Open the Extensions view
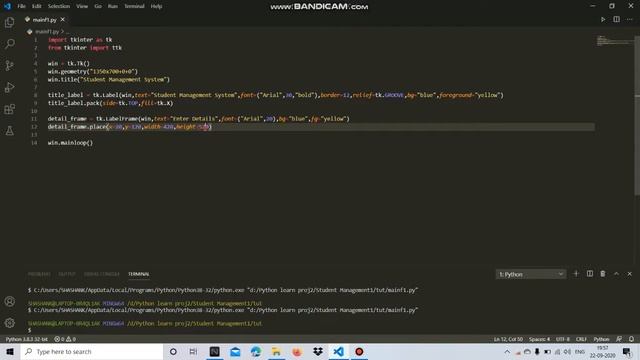Screen dimensions: 640x360 pyautogui.click(x=9, y=109)
